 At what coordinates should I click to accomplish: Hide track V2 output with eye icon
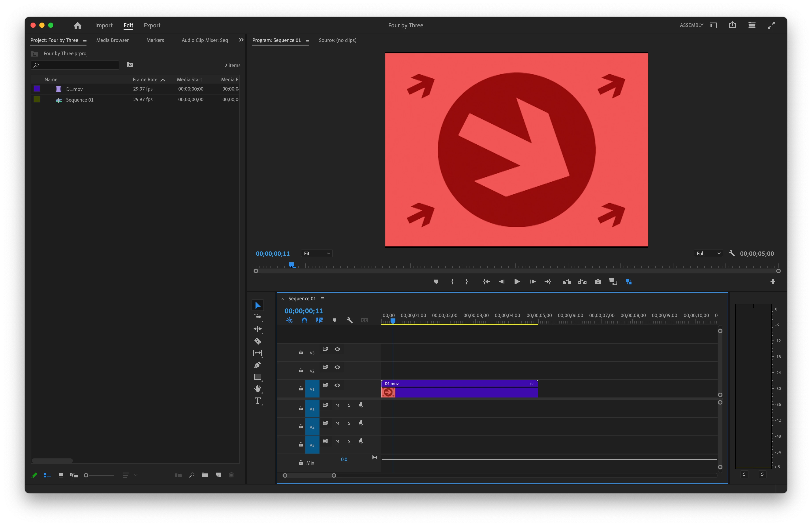tap(337, 367)
